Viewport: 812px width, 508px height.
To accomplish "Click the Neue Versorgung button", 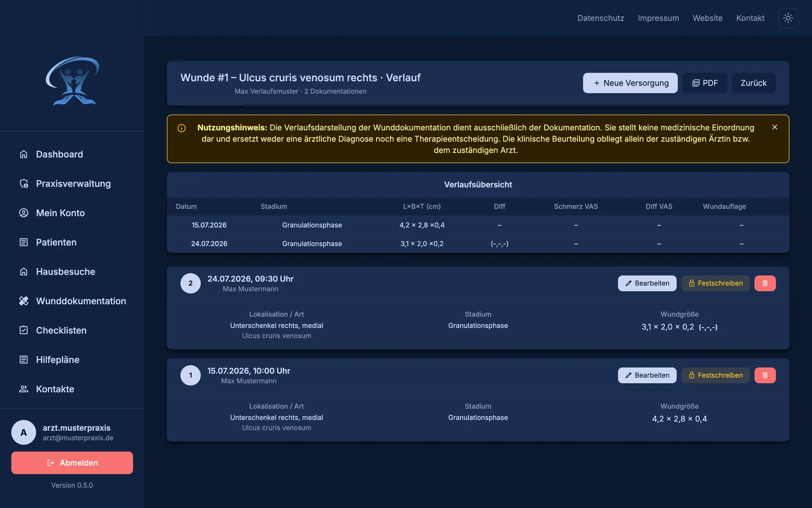I will (630, 83).
